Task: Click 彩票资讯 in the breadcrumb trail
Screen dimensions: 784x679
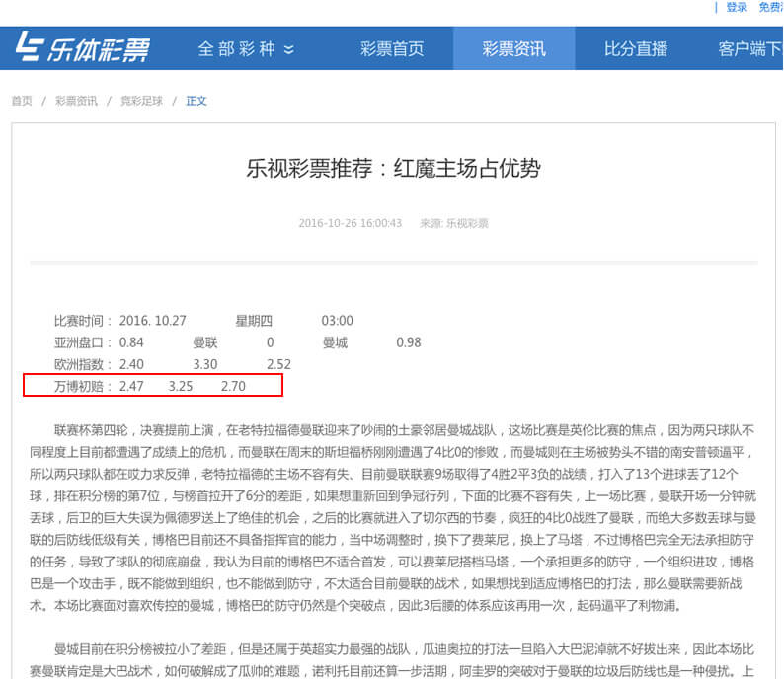Action: coord(76,101)
